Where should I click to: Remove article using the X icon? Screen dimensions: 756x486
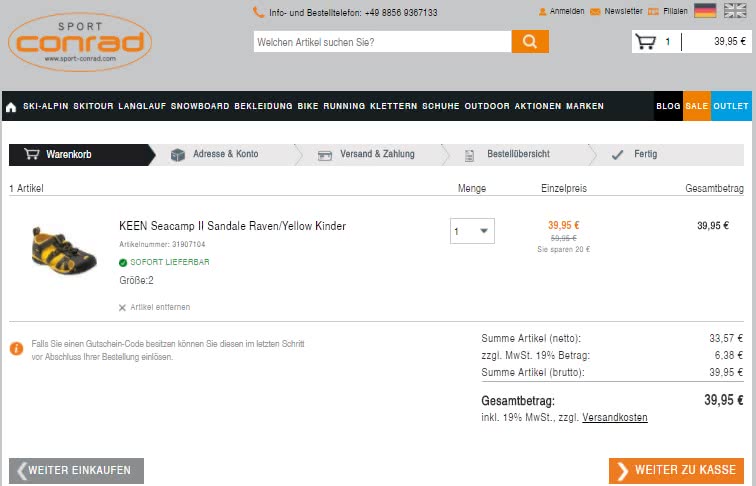(x=122, y=308)
